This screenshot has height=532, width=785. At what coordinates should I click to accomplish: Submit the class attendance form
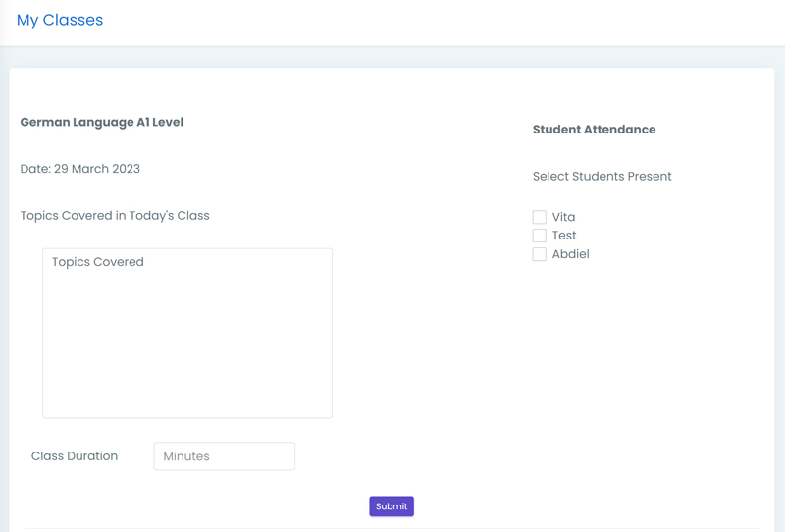(392, 506)
